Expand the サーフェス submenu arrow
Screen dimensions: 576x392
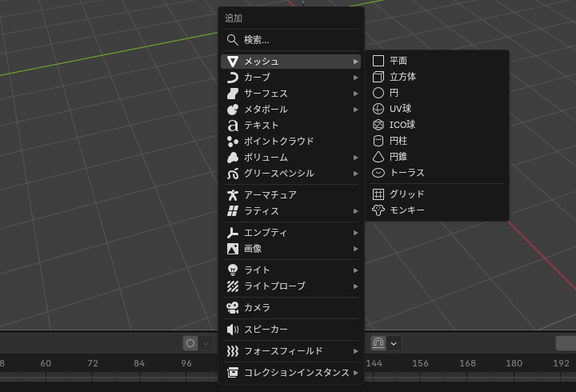point(355,94)
